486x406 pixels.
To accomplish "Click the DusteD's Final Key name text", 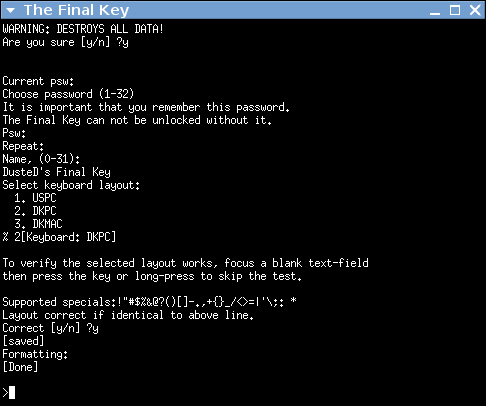I will 56,172.
